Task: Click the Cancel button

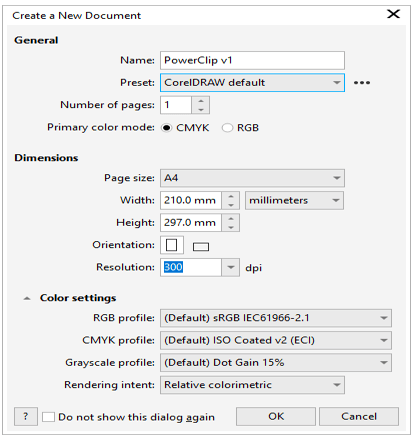Action: pyautogui.click(x=359, y=416)
